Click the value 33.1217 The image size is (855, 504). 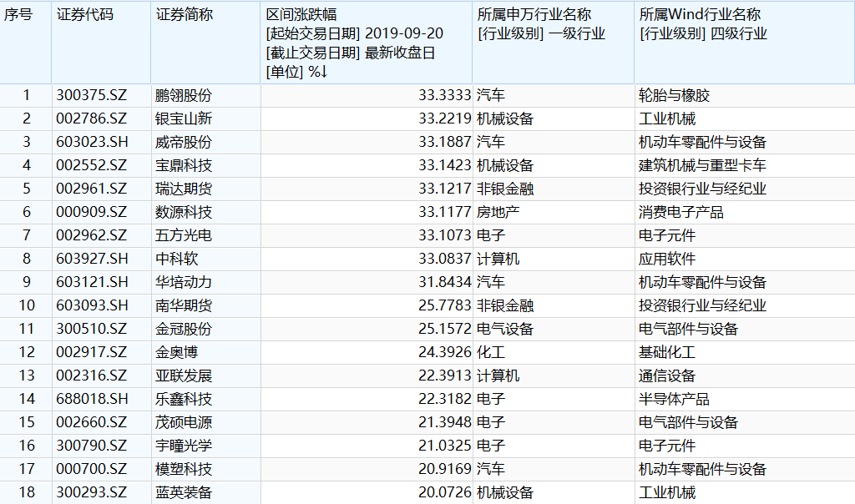pos(444,189)
